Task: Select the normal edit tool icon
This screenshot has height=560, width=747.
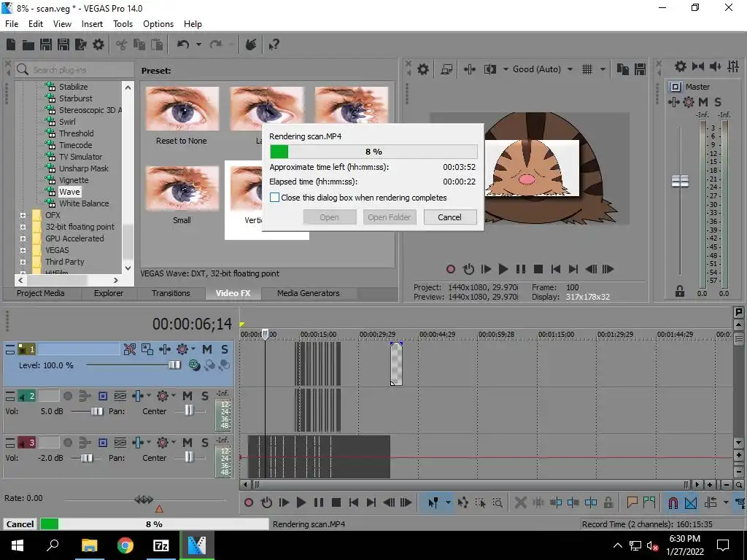Action: click(x=433, y=502)
